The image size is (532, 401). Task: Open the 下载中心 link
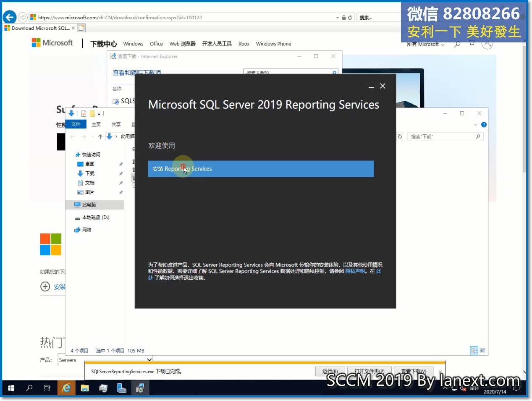pos(103,44)
